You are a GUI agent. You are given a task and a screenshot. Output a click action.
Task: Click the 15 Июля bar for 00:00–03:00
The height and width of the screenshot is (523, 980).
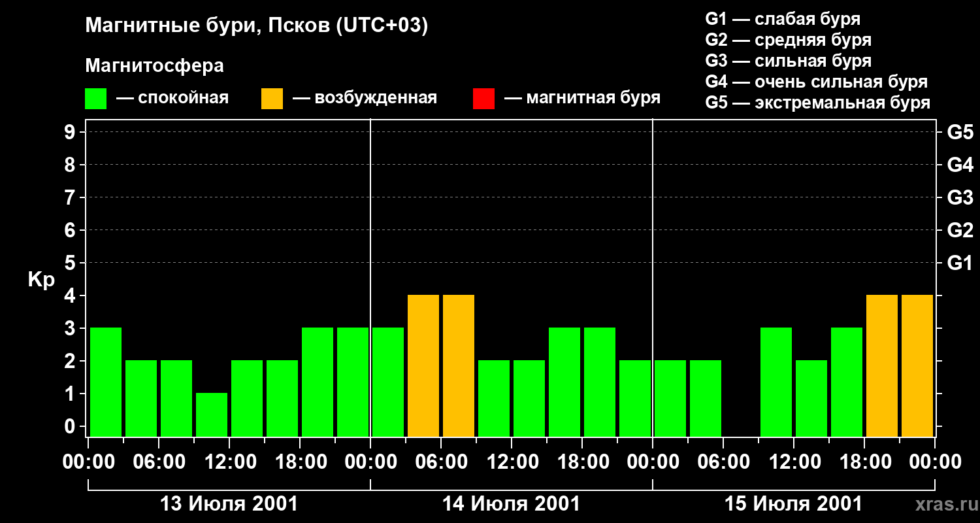(670, 398)
